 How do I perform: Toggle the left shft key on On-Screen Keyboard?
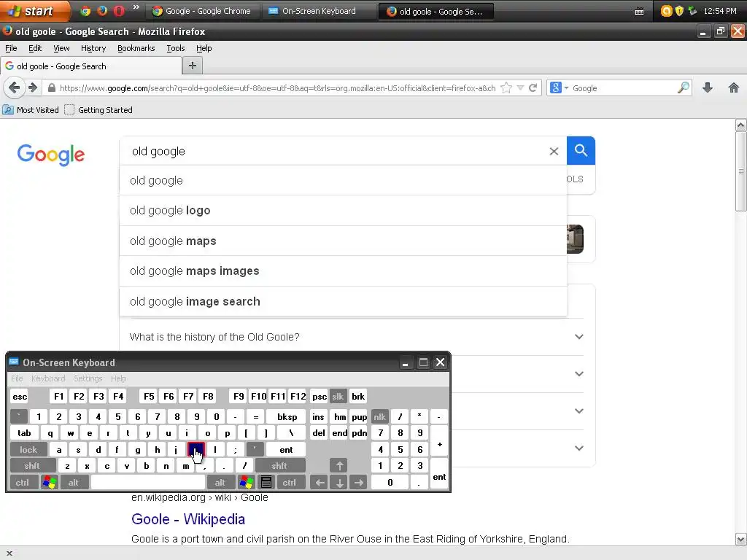32,466
